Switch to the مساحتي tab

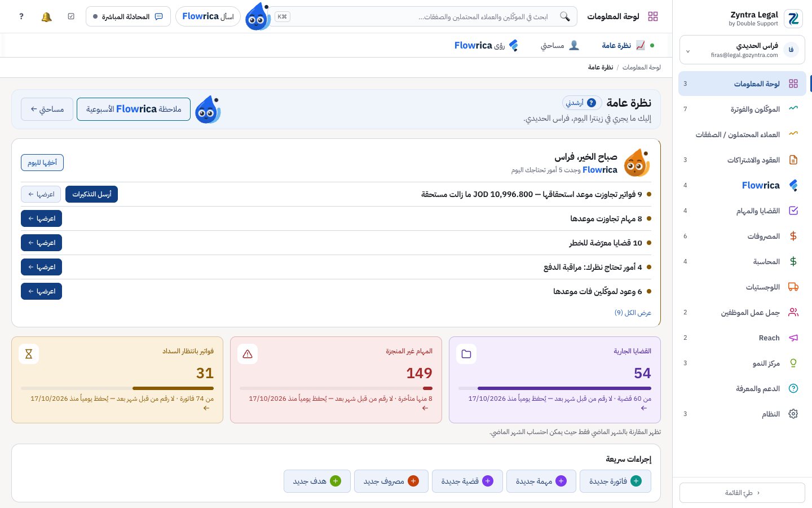(559, 45)
